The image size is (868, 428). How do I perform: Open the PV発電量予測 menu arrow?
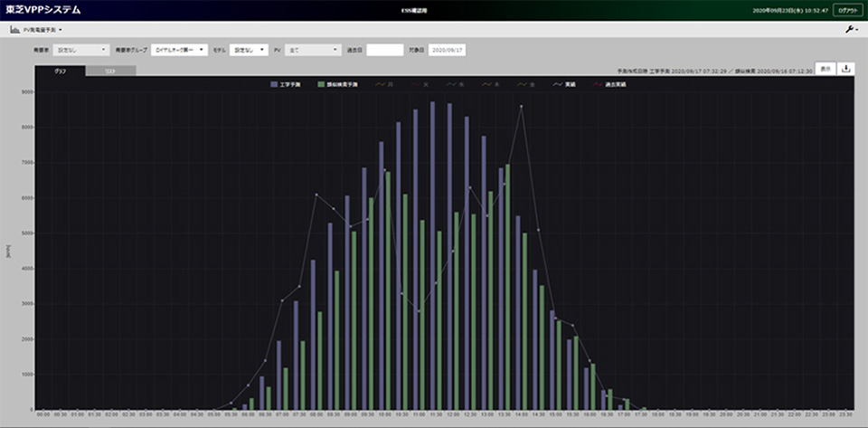[x=61, y=30]
